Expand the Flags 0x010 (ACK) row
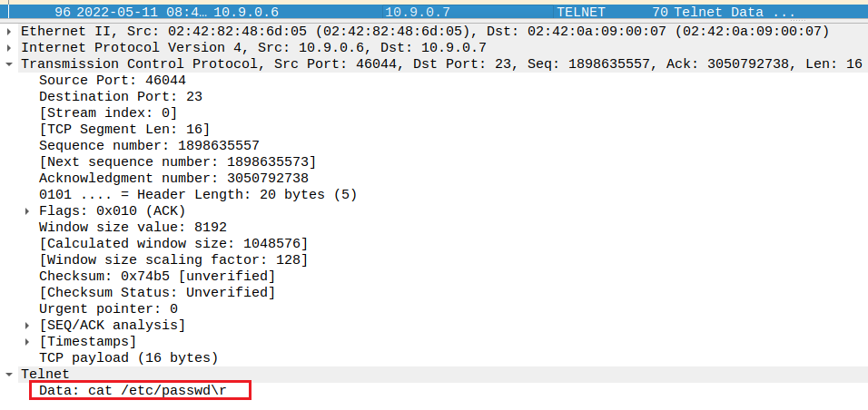Viewport: 868px width, 410px height. [x=27, y=210]
